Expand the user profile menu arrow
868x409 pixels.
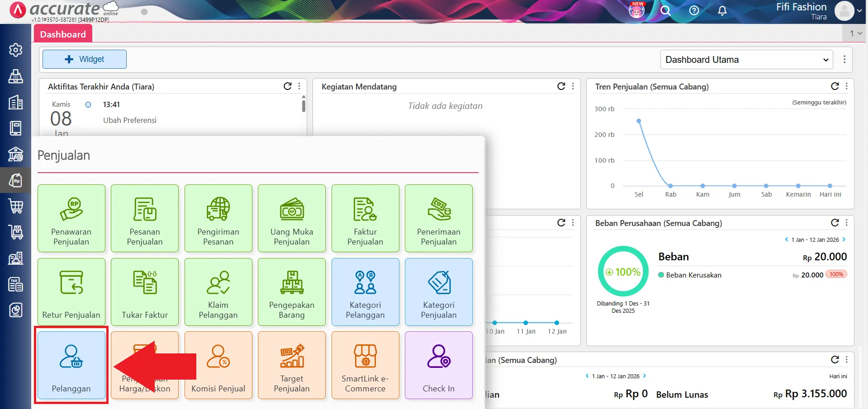(859, 11)
